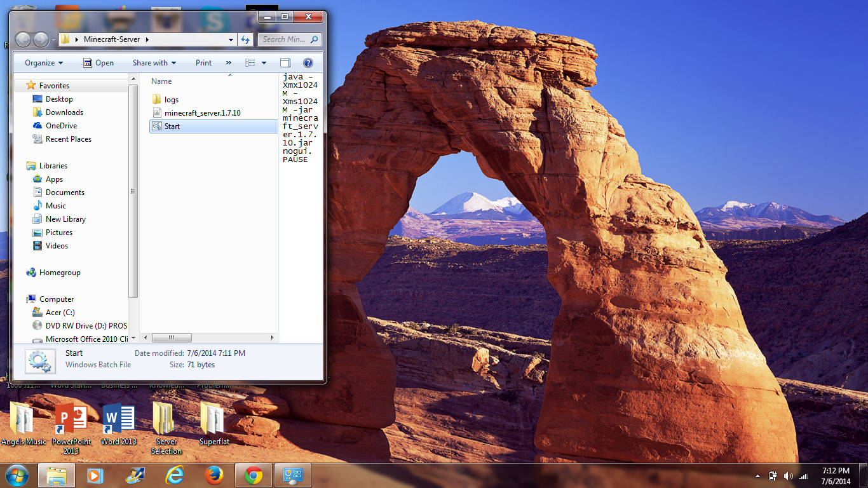Click the refresh button beside address bar
This screenshot has width=868, height=488.
click(x=245, y=39)
